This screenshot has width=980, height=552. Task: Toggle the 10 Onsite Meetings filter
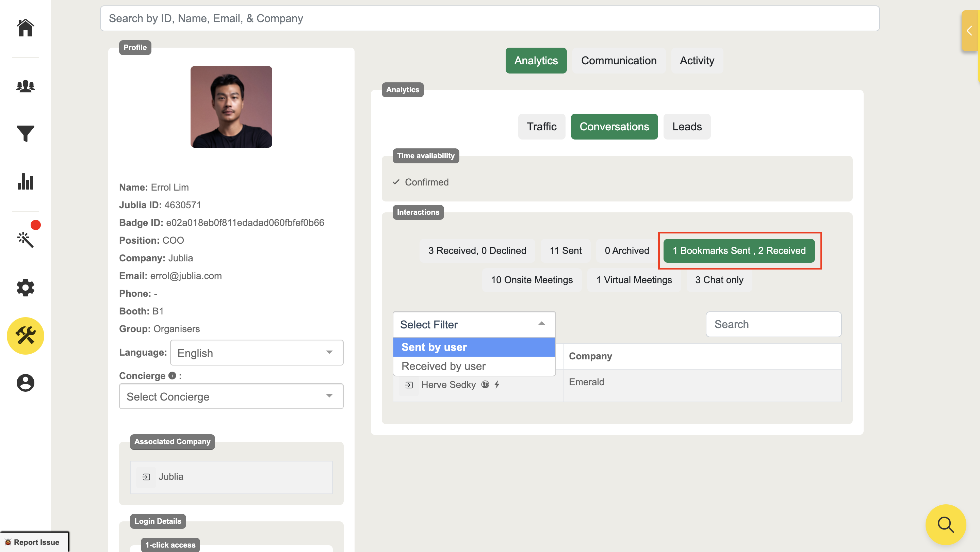532,280
